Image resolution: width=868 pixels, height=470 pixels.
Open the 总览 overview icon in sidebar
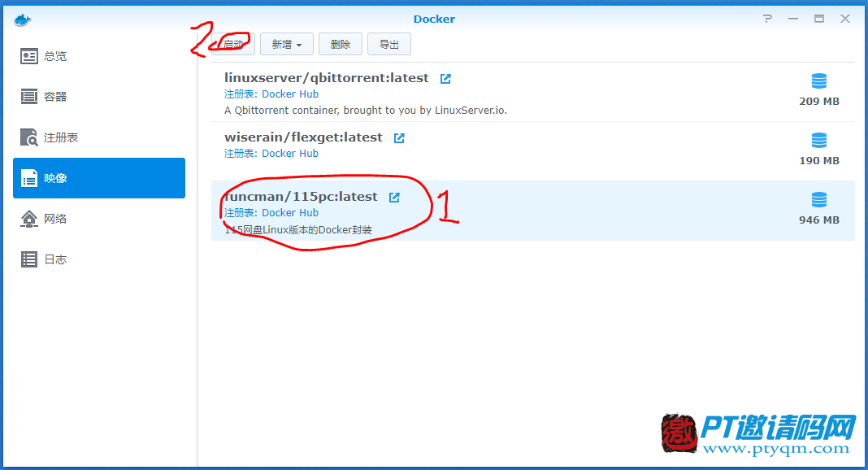(28, 56)
